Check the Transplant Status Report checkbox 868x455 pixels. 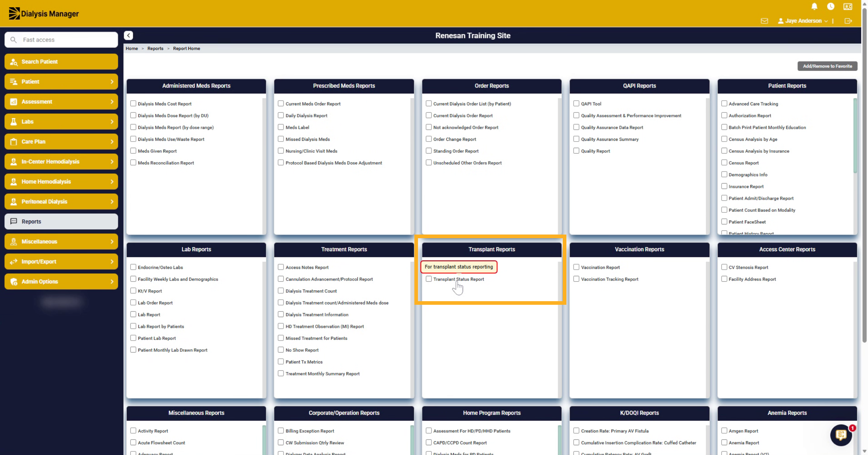tap(429, 279)
